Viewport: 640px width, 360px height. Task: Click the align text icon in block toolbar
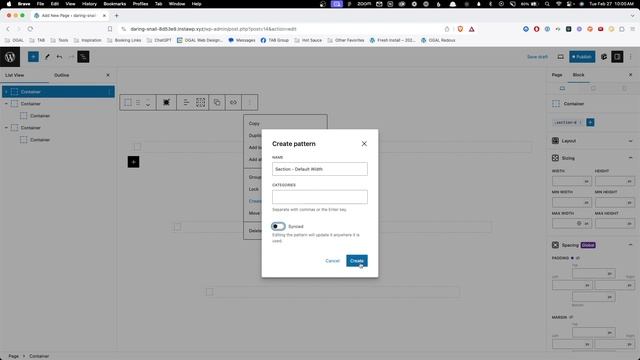[x=186, y=102]
